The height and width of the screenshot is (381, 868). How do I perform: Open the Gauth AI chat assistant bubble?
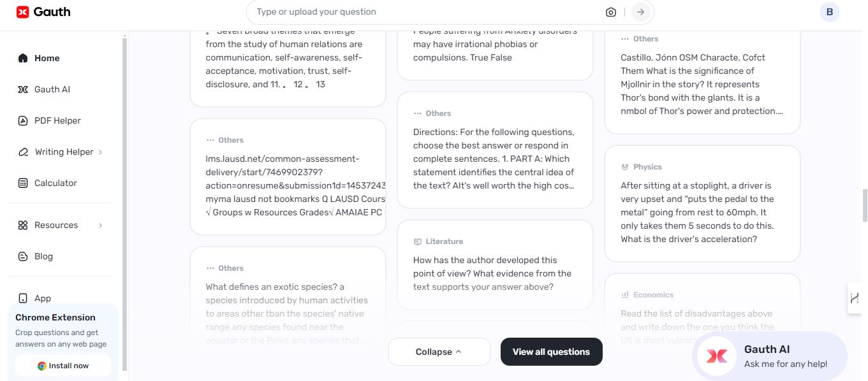[x=769, y=356]
